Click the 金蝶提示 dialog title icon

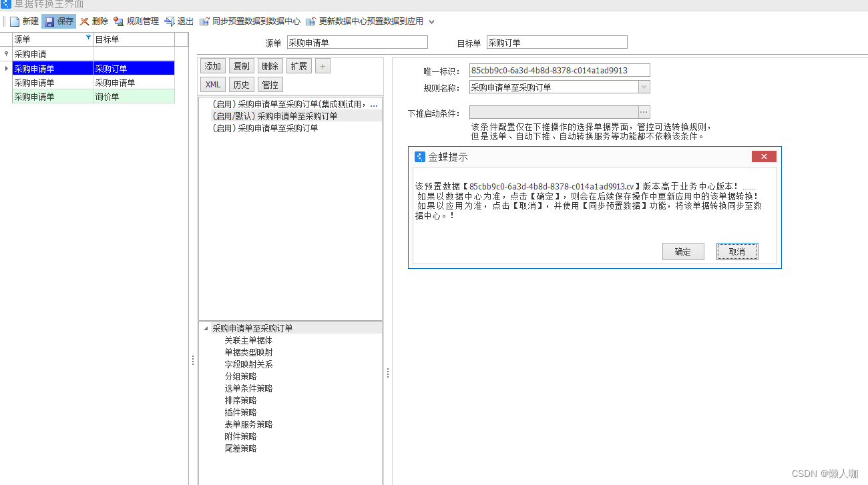(420, 157)
